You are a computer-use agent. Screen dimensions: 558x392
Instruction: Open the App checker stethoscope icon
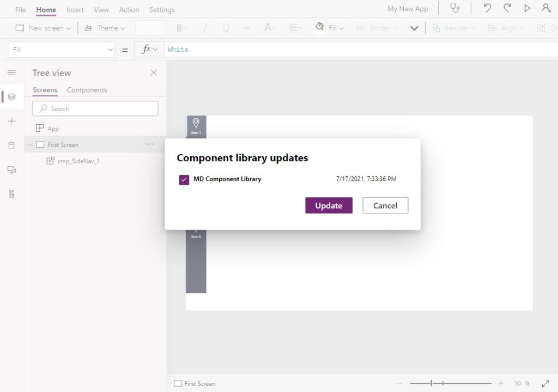click(x=455, y=8)
